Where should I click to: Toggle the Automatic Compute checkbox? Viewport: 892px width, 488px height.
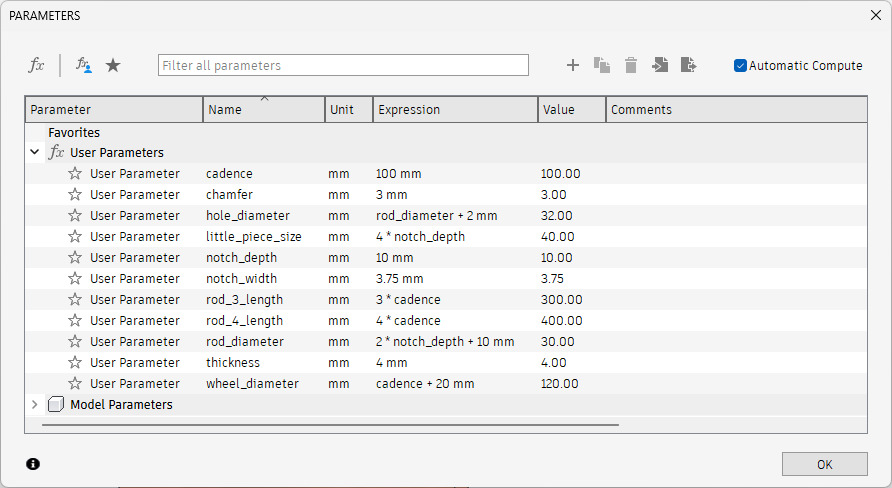coord(741,65)
